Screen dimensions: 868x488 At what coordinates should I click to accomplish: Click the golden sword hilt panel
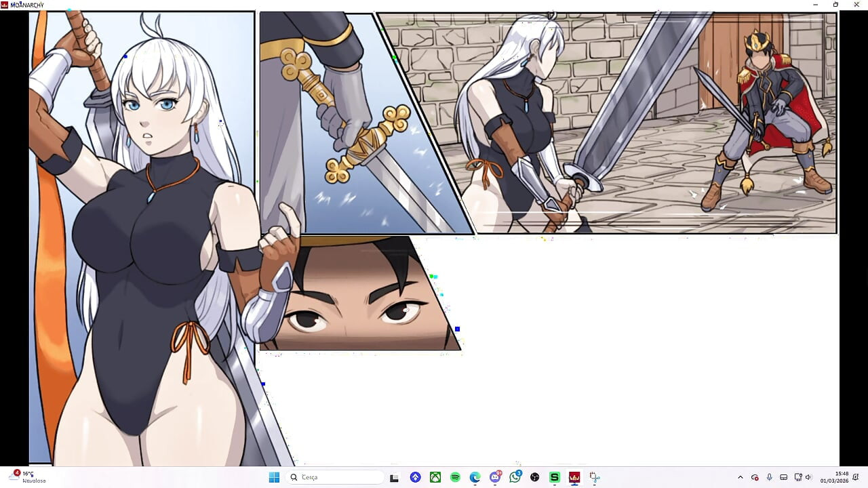click(366, 123)
